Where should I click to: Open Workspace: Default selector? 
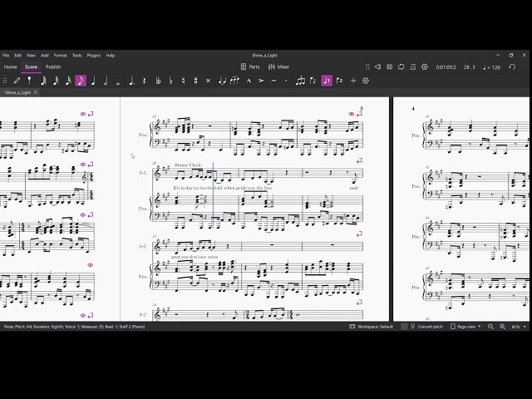[372, 327]
